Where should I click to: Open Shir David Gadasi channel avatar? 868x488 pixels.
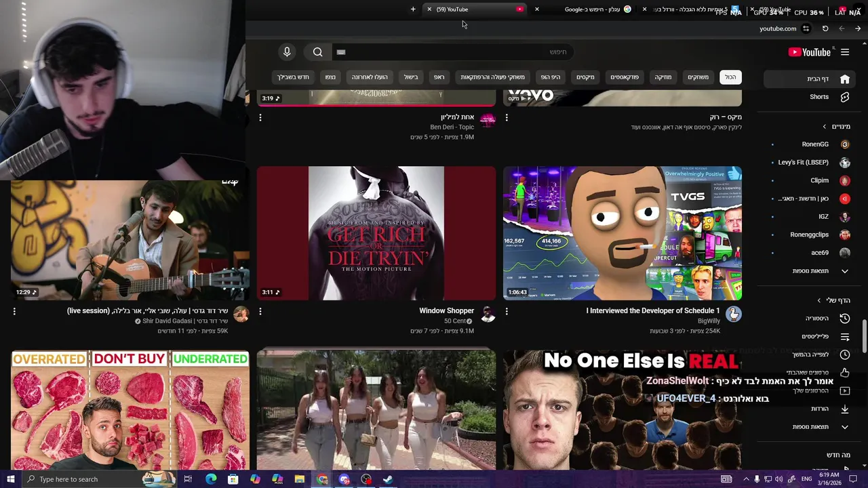(241, 314)
